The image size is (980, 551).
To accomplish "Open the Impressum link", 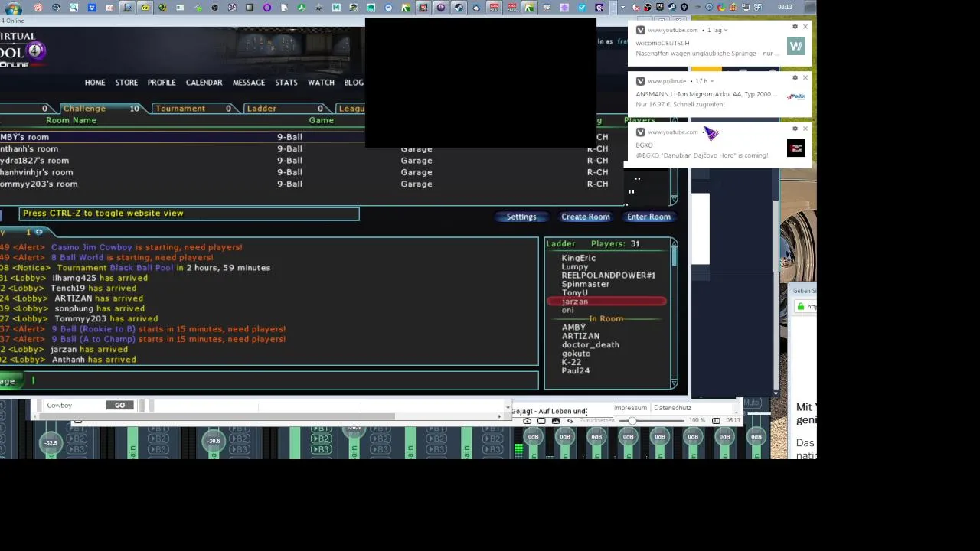I will [630, 408].
